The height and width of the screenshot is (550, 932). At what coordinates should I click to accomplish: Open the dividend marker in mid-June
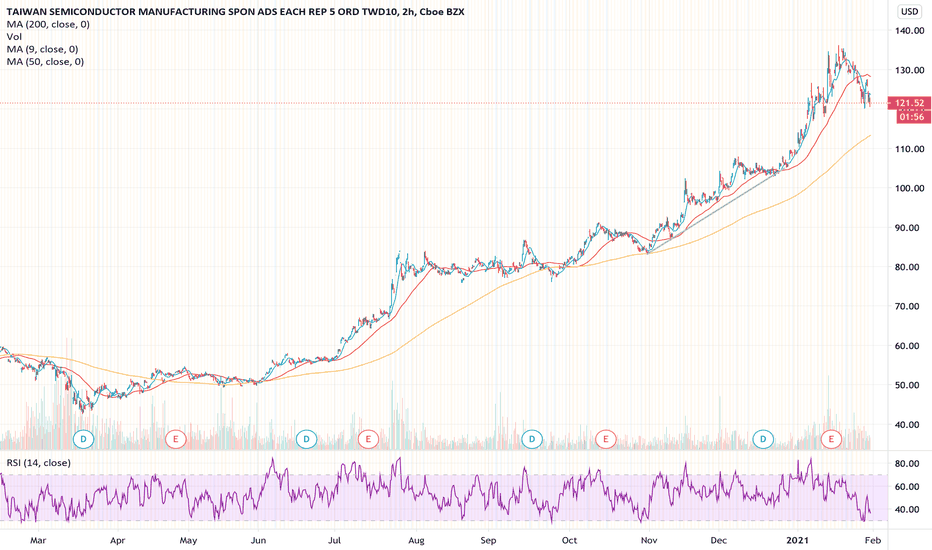[306, 439]
